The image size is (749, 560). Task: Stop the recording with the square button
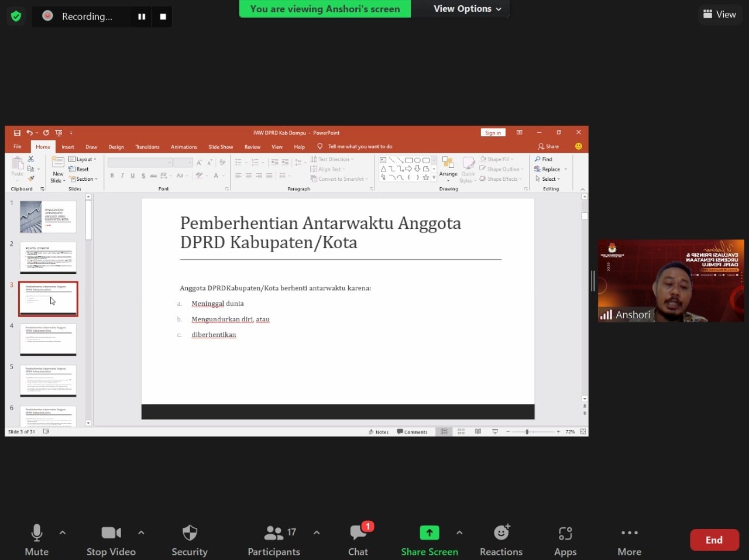[x=163, y=17]
